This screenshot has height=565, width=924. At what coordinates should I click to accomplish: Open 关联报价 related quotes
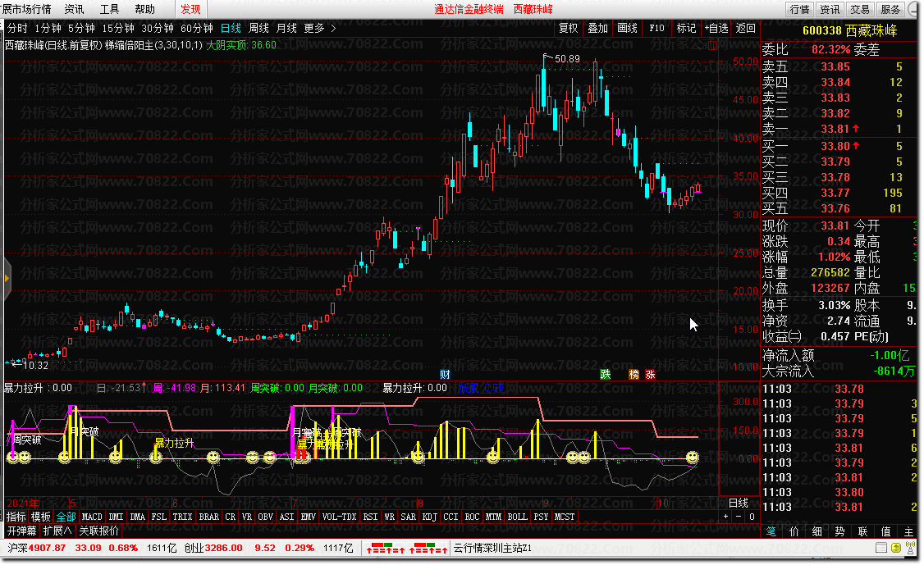coord(98,531)
